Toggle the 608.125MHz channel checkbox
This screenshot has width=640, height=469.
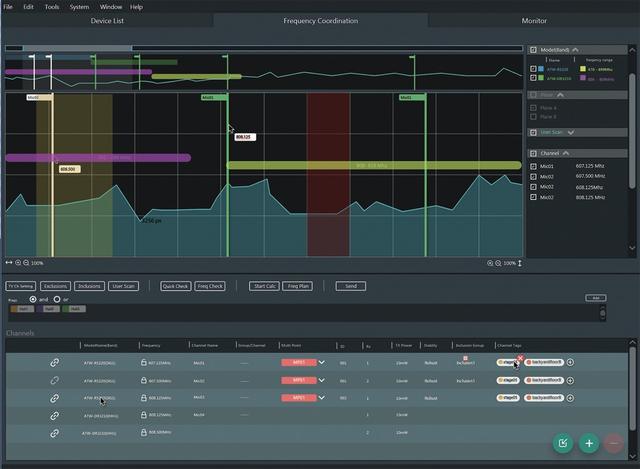533,187
